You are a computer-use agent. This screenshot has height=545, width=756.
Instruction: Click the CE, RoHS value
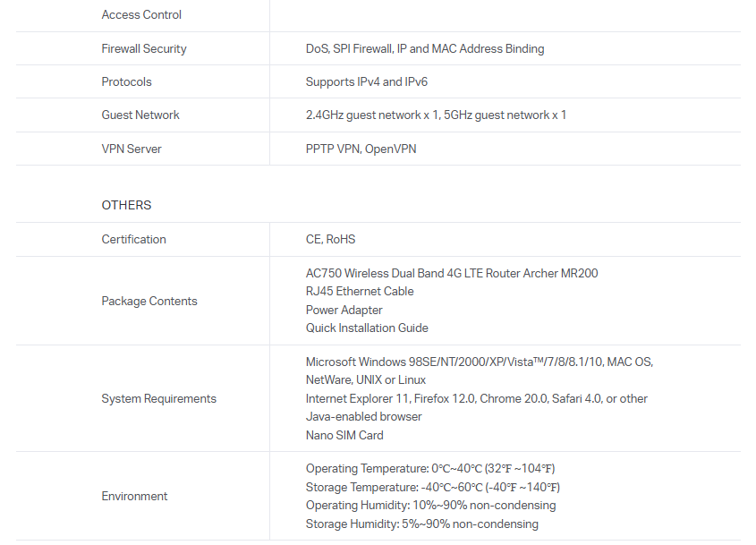pyautogui.click(x=330, y=239)
